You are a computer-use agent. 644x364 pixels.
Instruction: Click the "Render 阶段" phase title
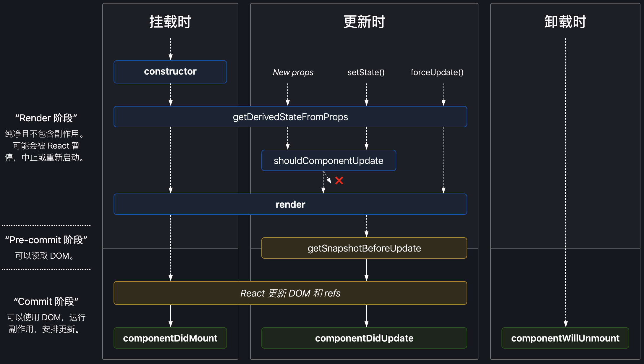46,118
